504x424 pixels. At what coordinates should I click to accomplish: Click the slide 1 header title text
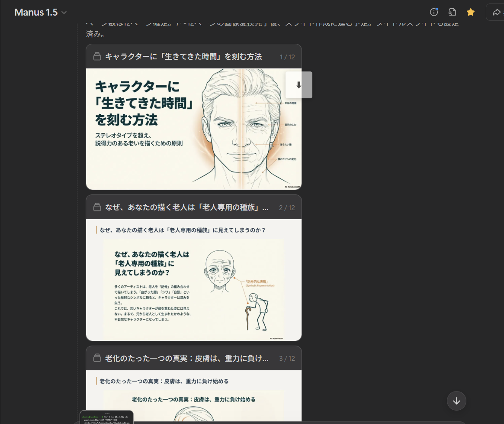coord(183,56)
